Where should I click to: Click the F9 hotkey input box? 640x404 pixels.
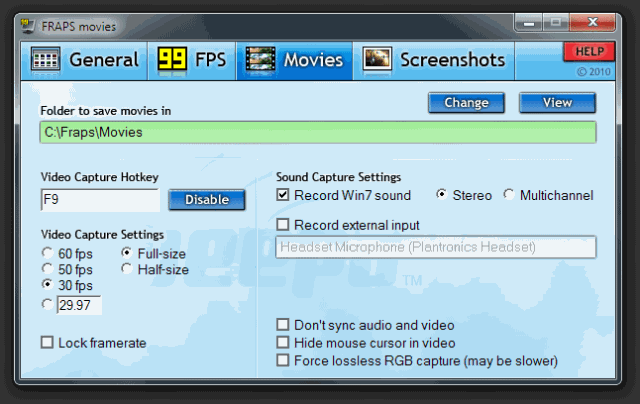click(100, 200)
